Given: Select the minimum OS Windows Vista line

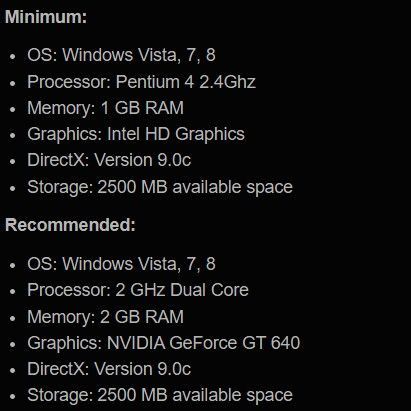Looking at the screenshot, I should pyautogui.click(x=121, y=55).
